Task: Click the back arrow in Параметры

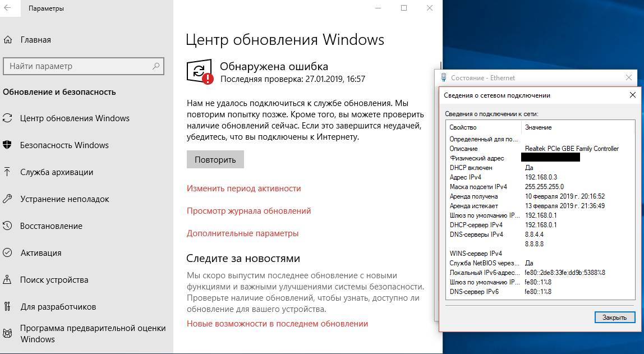Action: click(7, 8)
